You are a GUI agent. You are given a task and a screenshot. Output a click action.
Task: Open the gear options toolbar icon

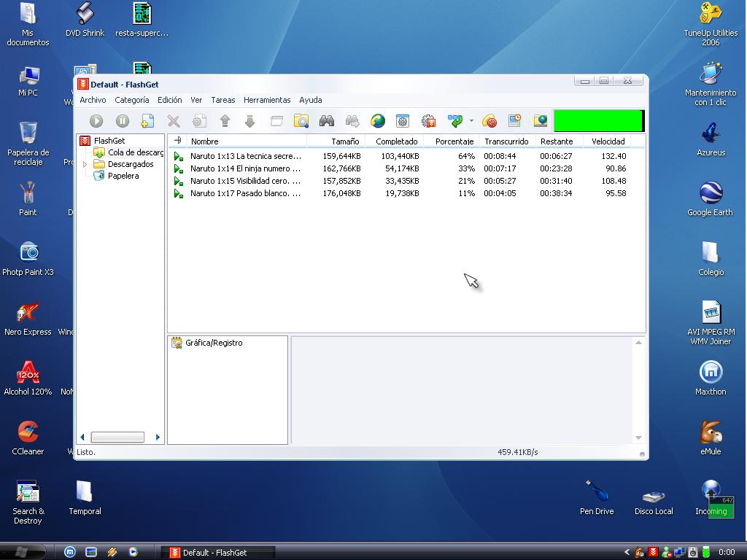click(x=429, y=121)
